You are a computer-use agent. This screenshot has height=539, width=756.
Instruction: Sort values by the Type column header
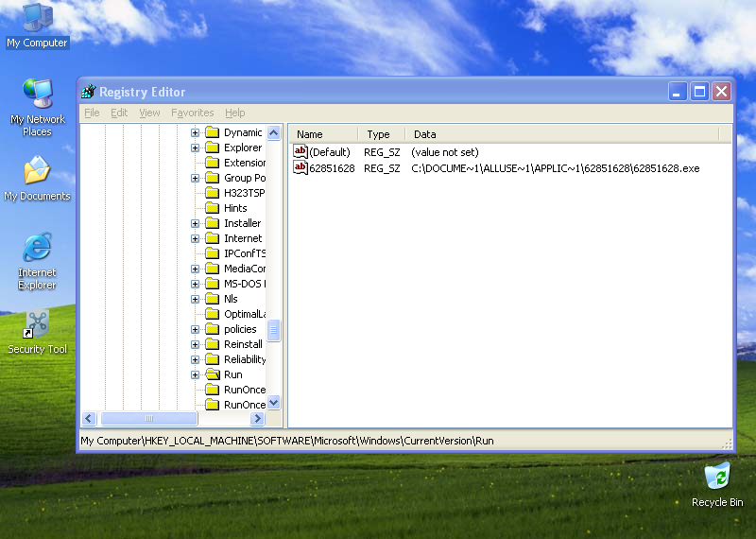[382, 134]
